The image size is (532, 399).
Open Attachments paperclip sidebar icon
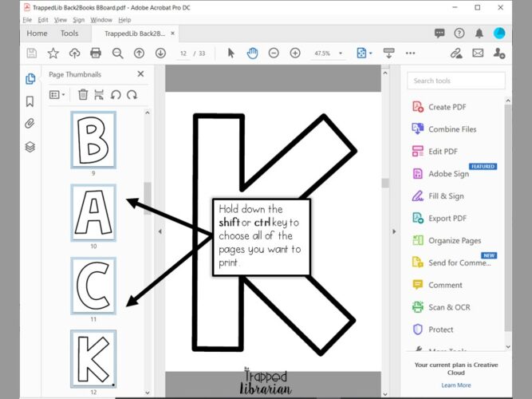pyautogui.click(x=30, y=124)
